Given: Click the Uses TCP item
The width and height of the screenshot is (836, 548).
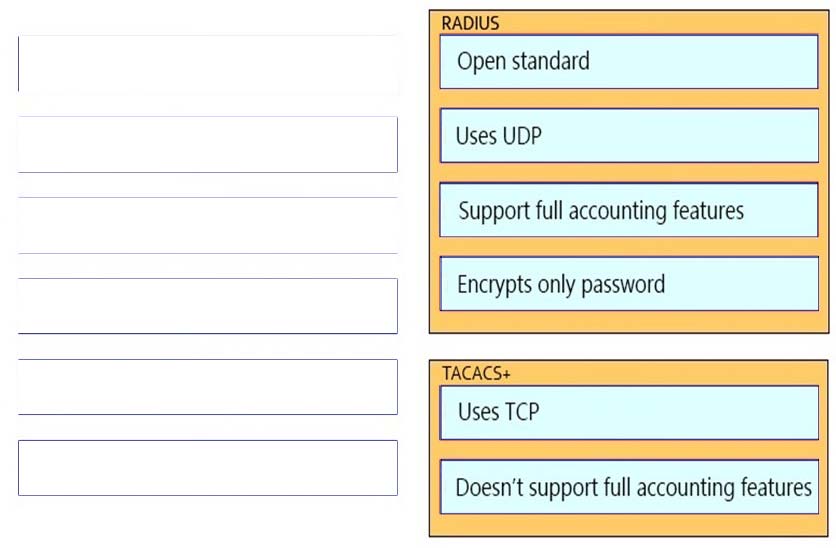Looking at the screenshot, I should click(629, 413).
